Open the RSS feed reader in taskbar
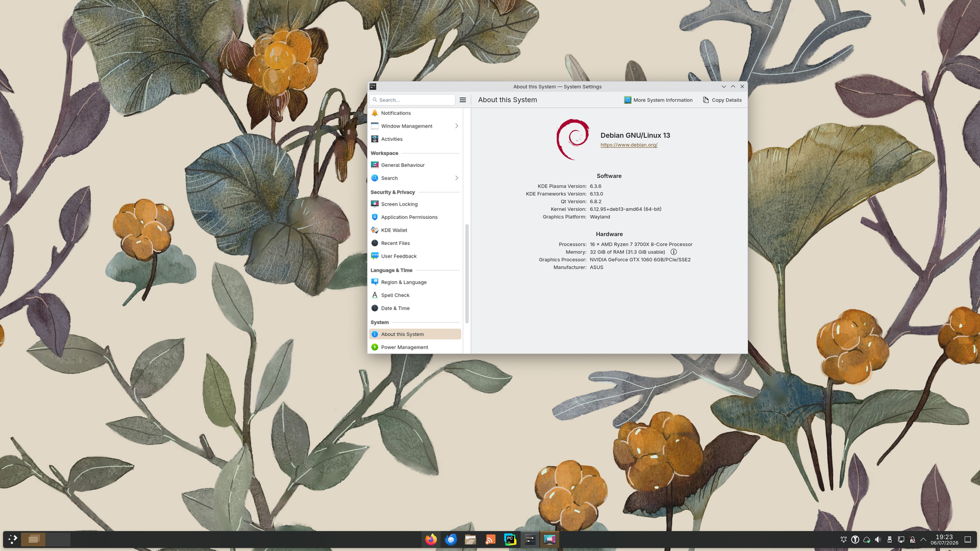This screenshot has height=551, width=980. coord(490,539)
